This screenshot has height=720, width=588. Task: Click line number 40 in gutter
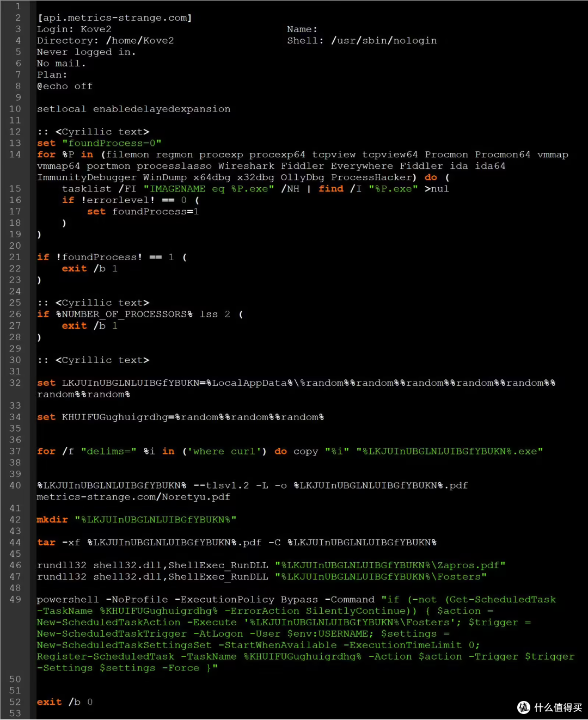(x=15, y=485)
